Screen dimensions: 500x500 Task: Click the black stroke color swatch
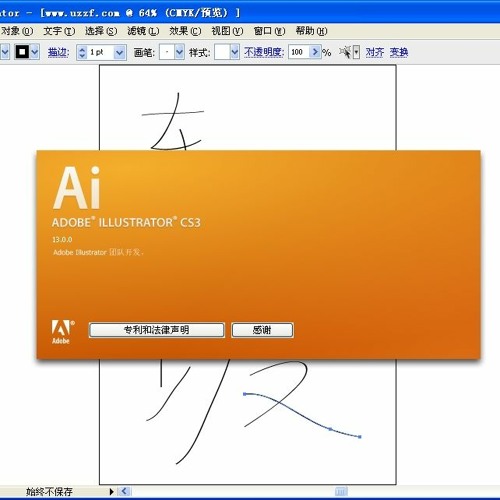22,52
